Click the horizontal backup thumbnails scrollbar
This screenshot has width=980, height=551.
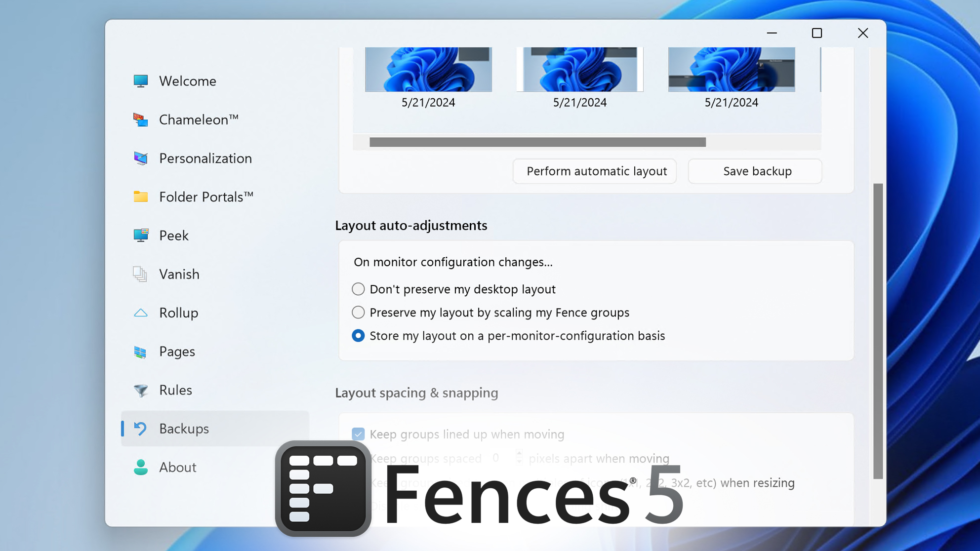tap(537, 142)
